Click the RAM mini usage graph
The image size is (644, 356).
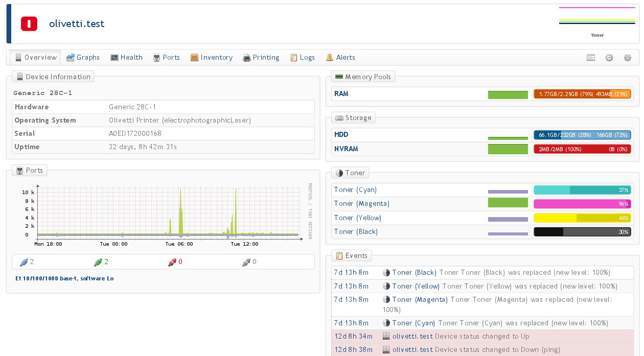pos(508,94)
